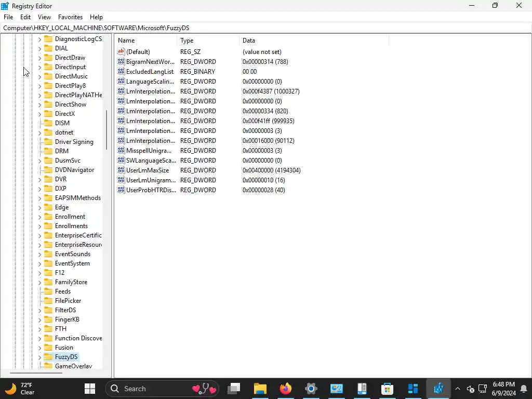532x399 pixels.
Task: Select the EAPSIMMethods tree key
Action: point(78,198)
